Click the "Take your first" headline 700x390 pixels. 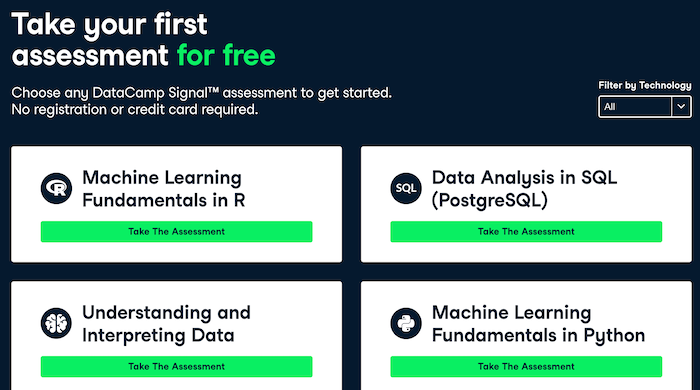(x=109, y=24)
